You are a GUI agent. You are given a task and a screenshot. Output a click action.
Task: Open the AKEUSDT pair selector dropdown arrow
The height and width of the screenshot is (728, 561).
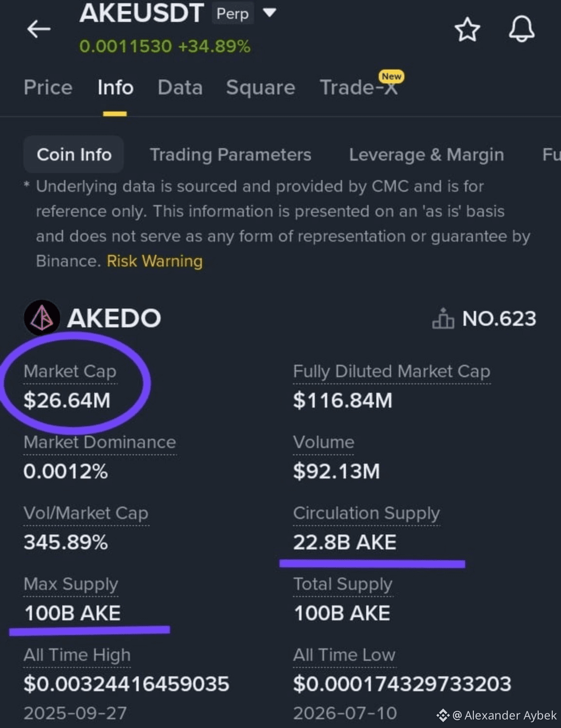tap(269, 13)
